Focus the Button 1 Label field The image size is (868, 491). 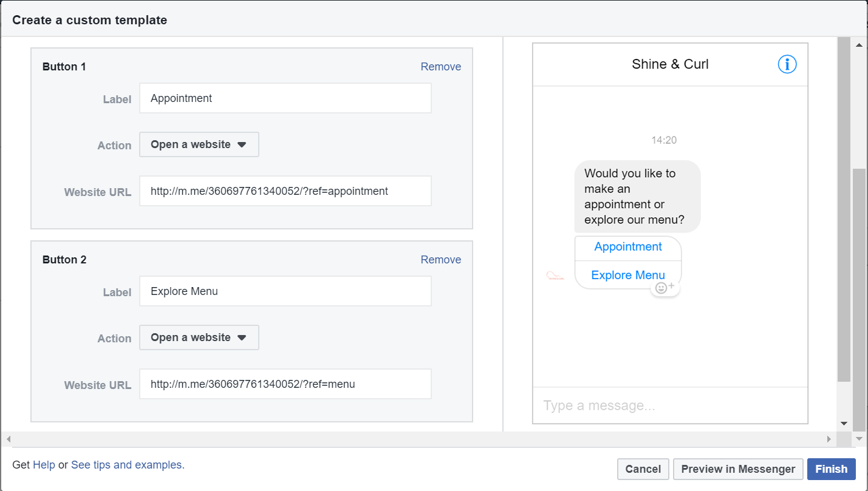(285, 98)
